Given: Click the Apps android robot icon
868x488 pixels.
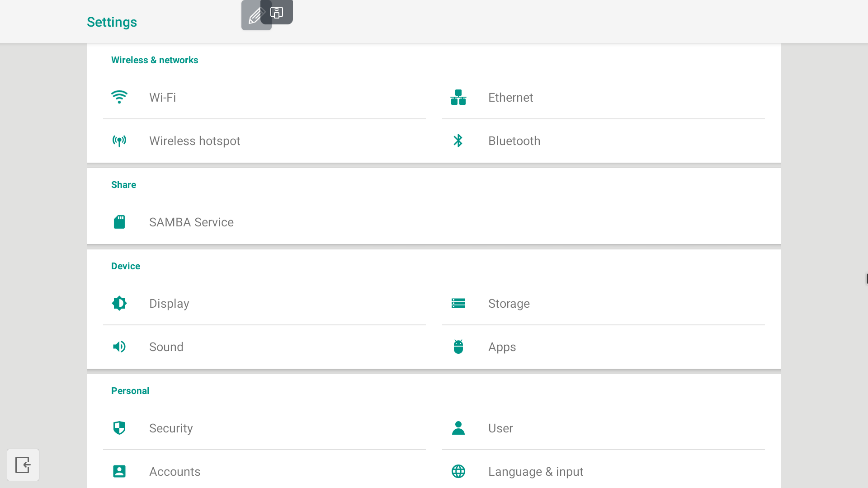Looking at the screenshot, I should tap(458, 347).
